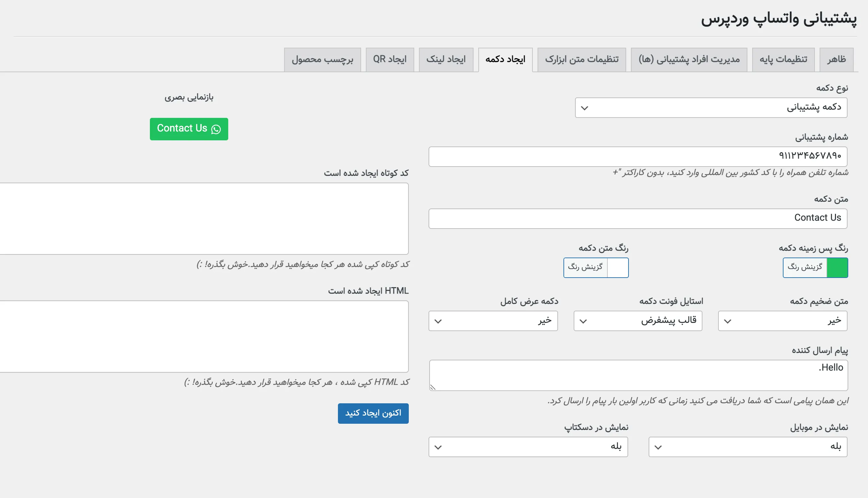Click the shortcode copy hint text

coord(303,264)
